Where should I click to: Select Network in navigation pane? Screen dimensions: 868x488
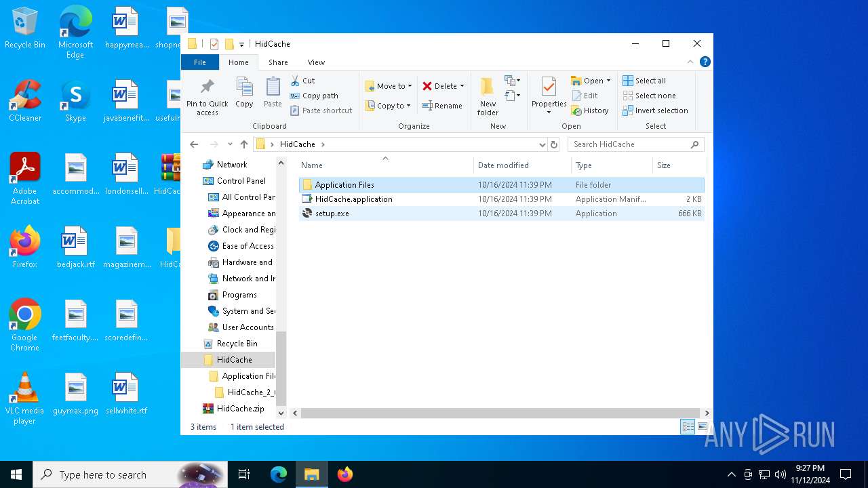click(x=232, y=165)
